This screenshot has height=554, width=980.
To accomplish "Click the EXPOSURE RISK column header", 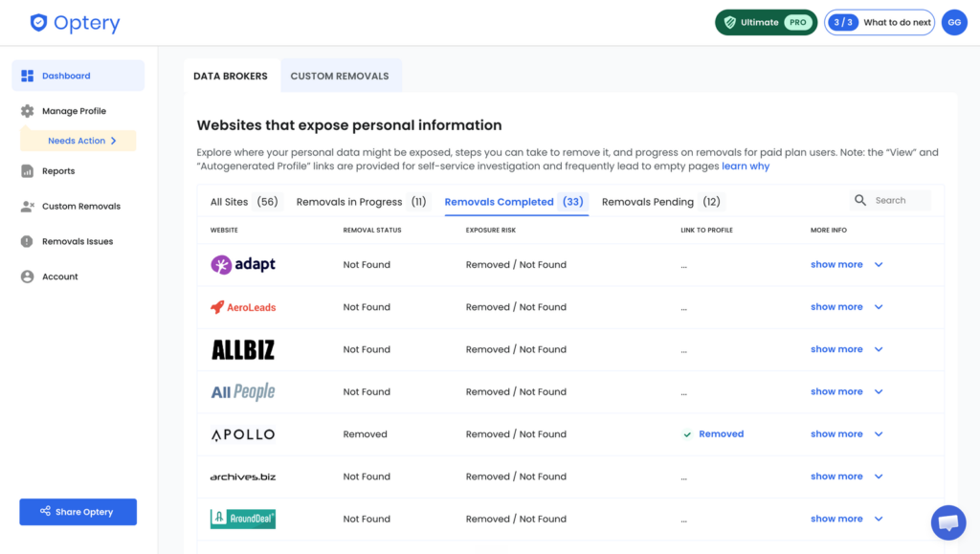I will 491,230.
